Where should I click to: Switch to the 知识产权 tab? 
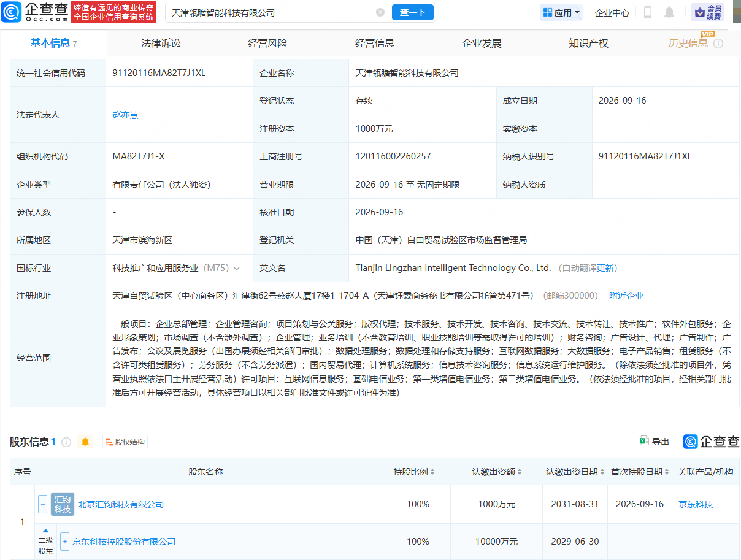tap(588, 43)
